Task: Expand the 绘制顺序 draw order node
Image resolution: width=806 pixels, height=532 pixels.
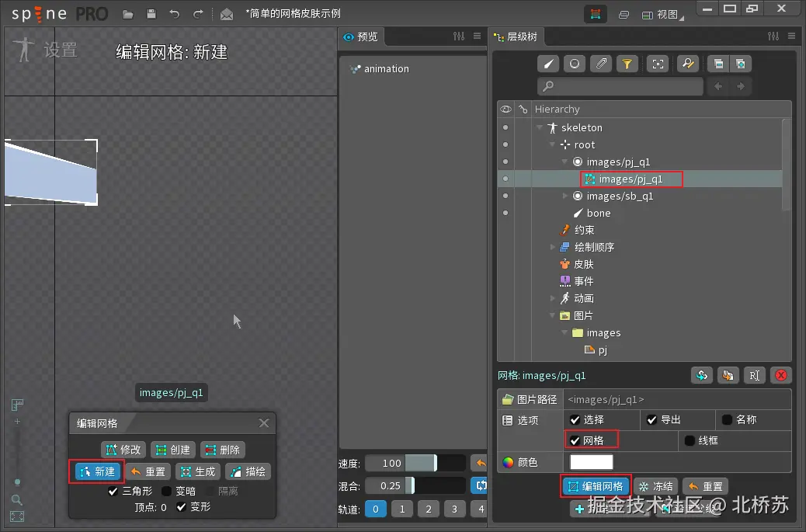Action: pyautogui.click(x=553, y=247)
